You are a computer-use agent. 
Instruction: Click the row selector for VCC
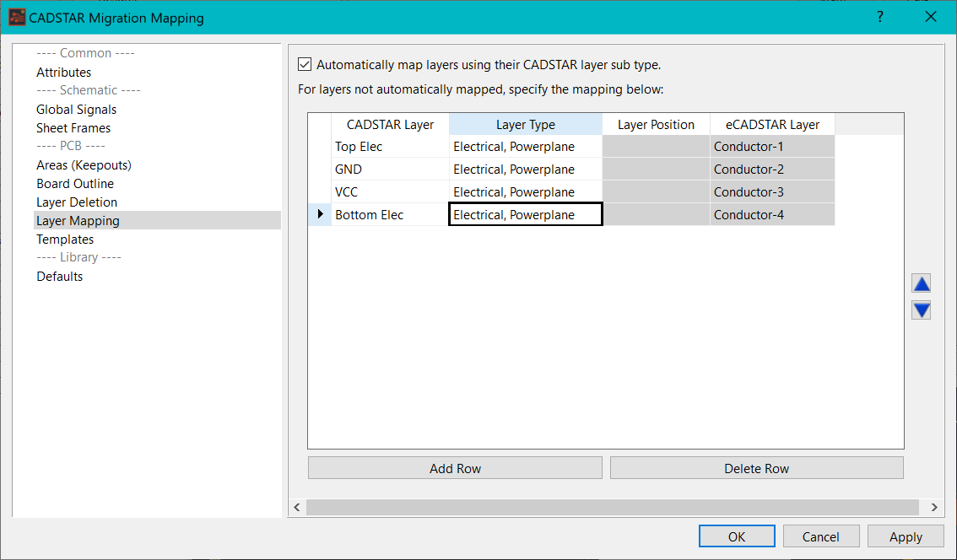coord(320,191)
